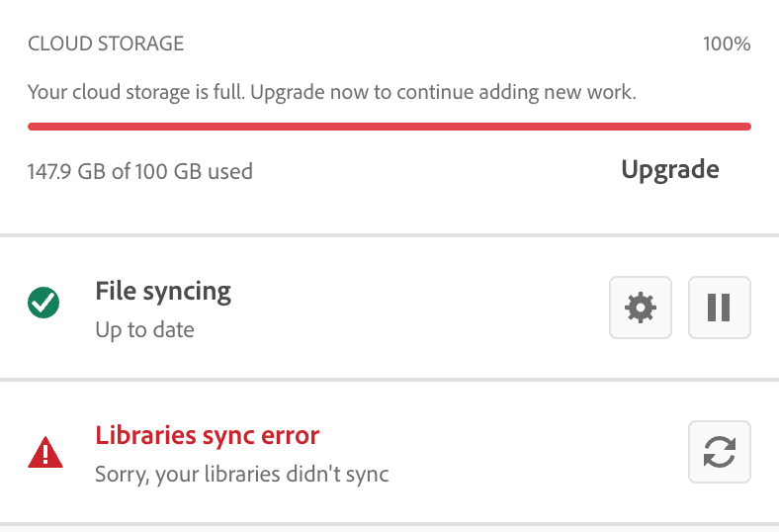Select the CLOUD STORAGE heading
Screen dimensions: 779x532
pos(106,44)
